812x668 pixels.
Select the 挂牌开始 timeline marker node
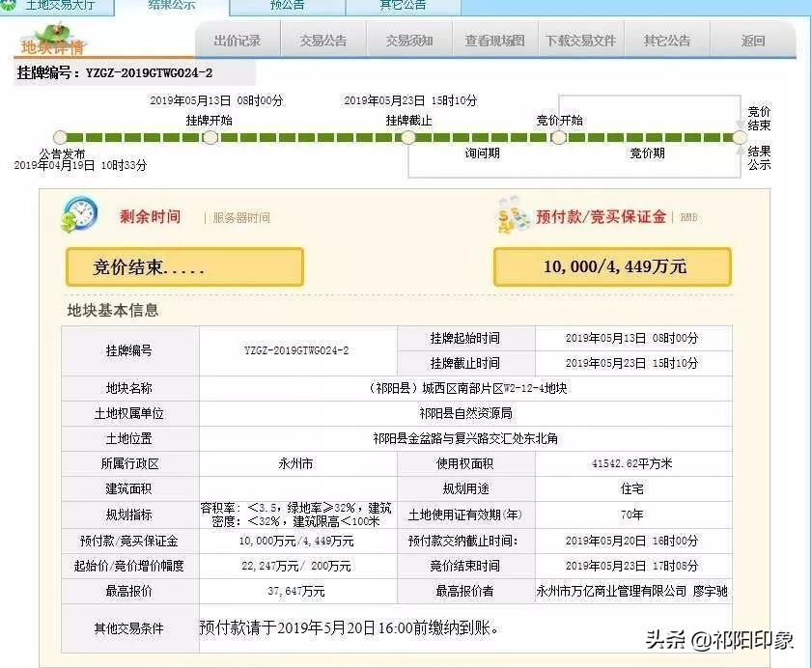tap(210, 138)
